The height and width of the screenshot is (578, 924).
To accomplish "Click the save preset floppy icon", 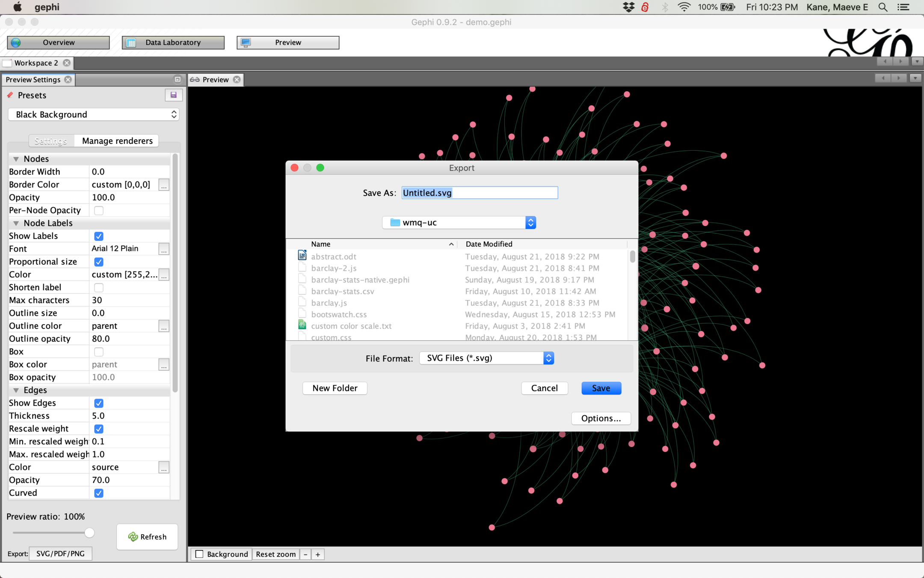I will (x=173, y=95).
